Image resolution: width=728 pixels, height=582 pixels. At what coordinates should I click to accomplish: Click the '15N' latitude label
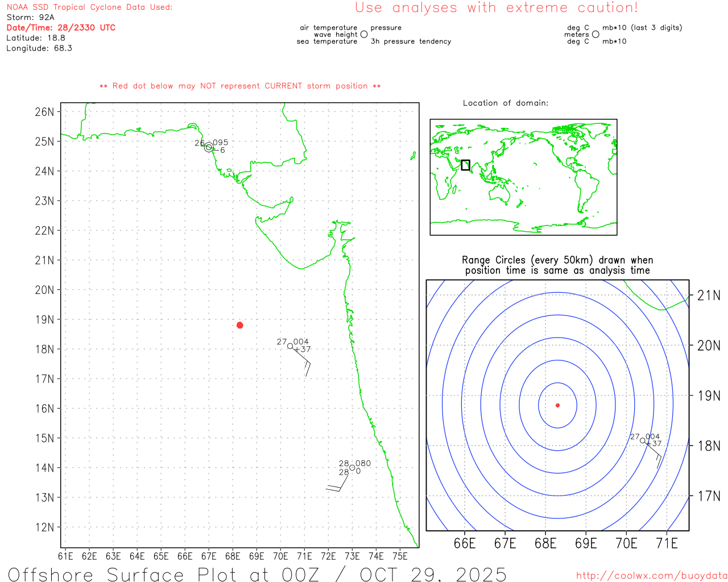click(44, 438)
